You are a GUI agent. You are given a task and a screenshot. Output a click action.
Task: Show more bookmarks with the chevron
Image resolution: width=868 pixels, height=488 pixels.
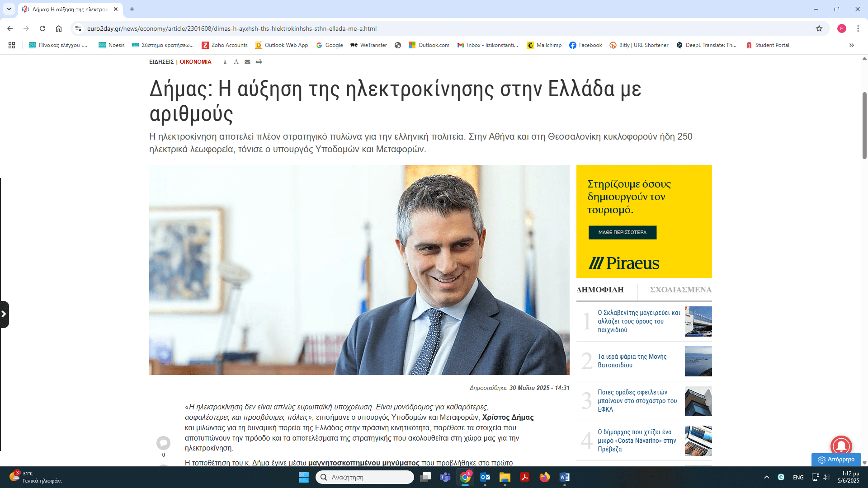pos(852,45)
